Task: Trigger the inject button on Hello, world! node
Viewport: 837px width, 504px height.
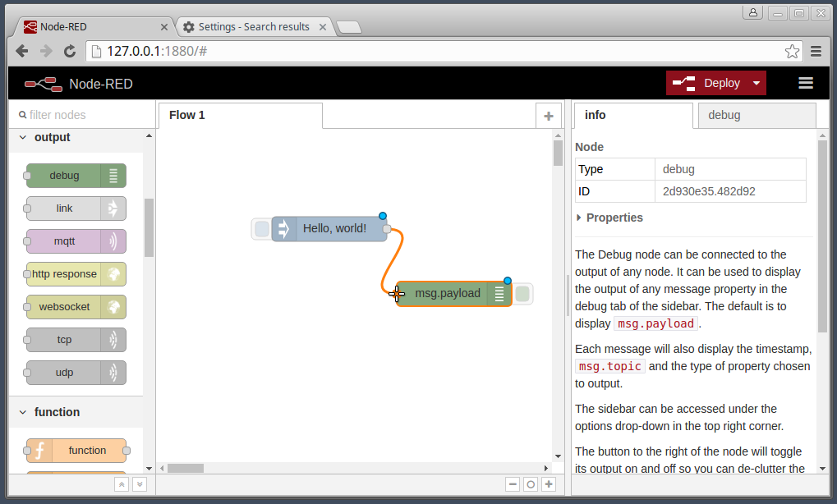Action: (261, 229)
